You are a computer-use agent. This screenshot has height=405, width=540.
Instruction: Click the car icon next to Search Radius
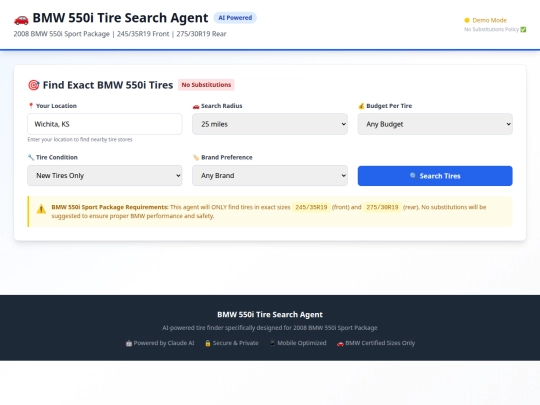(x=196, y=106)
